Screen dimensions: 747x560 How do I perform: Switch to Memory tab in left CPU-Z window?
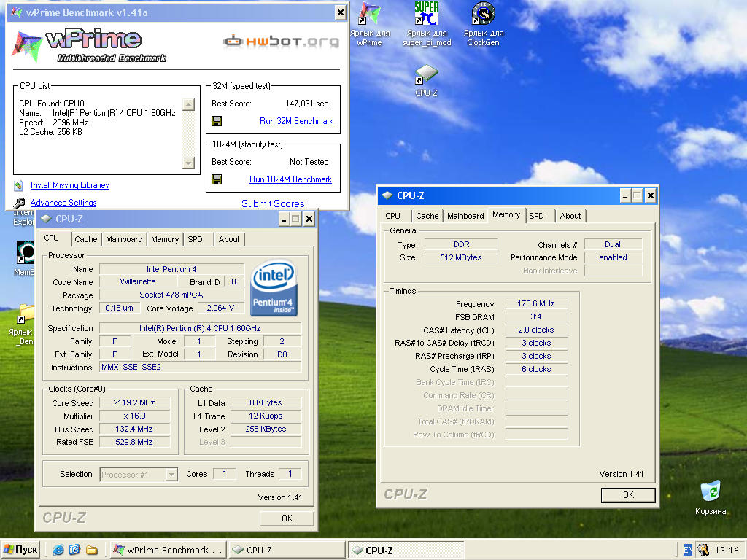pos(165,239)
